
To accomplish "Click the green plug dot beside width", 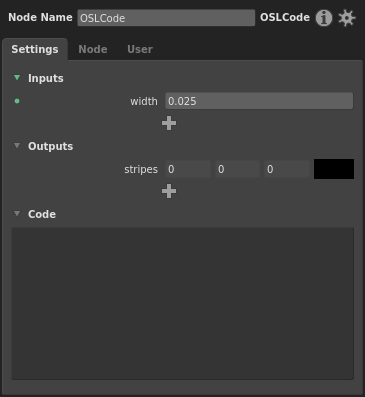I will tap(17, 101).
